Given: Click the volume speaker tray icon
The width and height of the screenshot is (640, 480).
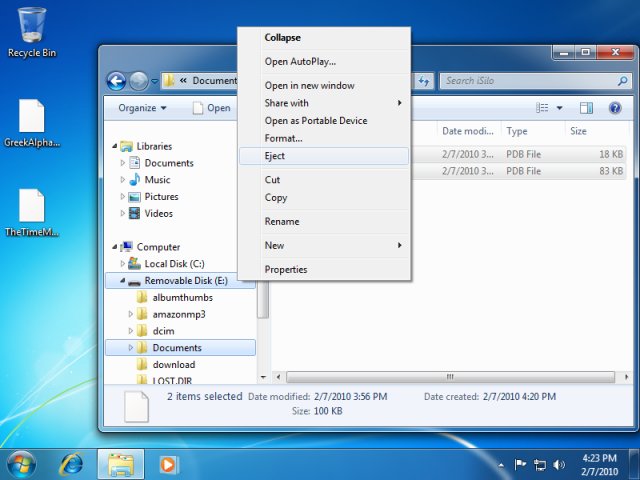Looking at the screenshot, I should pos(558,465).
